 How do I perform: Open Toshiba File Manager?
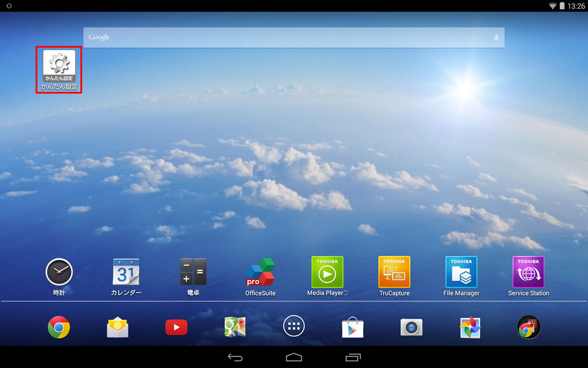(x=461, y=272)
